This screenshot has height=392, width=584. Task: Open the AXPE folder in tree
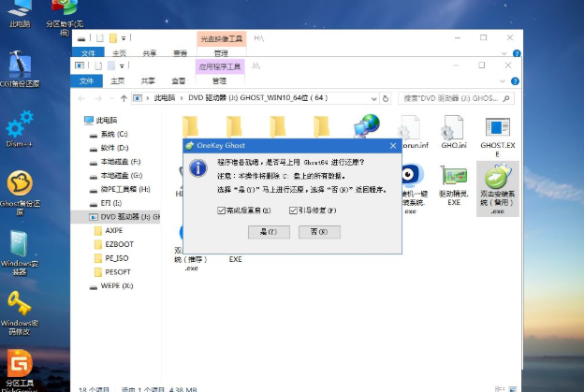109,230
